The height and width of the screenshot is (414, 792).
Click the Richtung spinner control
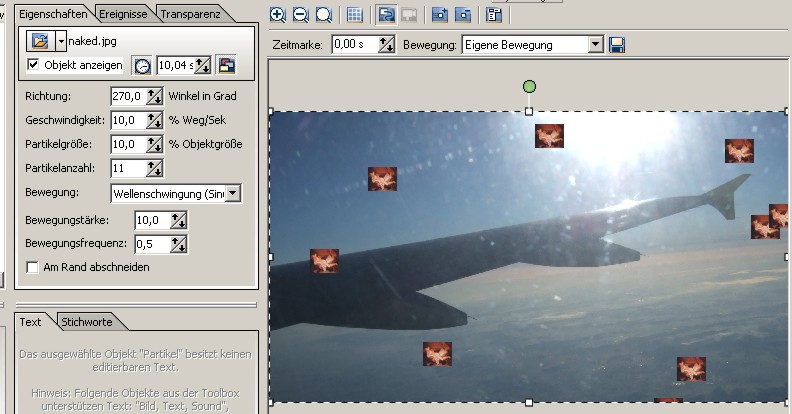[x=154, y=97]
